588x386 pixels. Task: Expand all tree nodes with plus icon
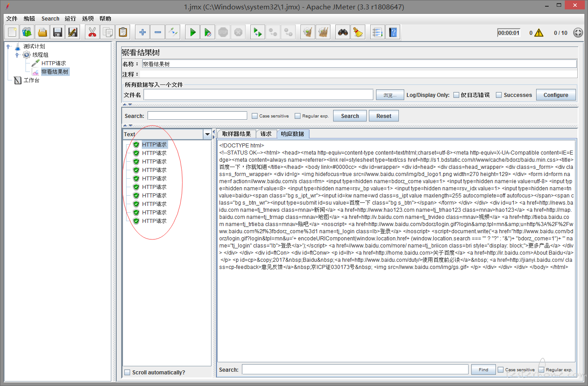coord(143,32)
